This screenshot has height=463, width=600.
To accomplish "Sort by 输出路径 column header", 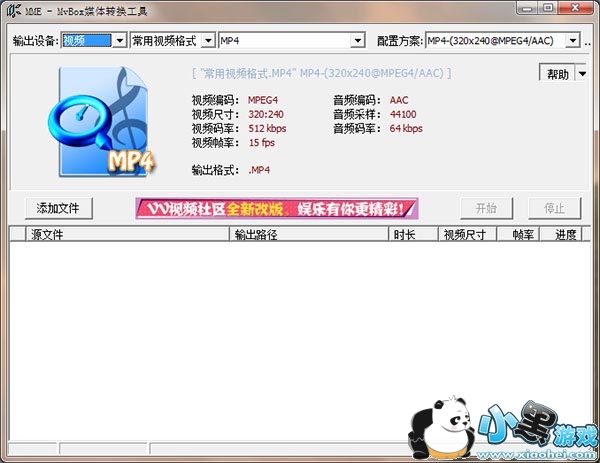I will pyautogui.click(x=309, y=234).
